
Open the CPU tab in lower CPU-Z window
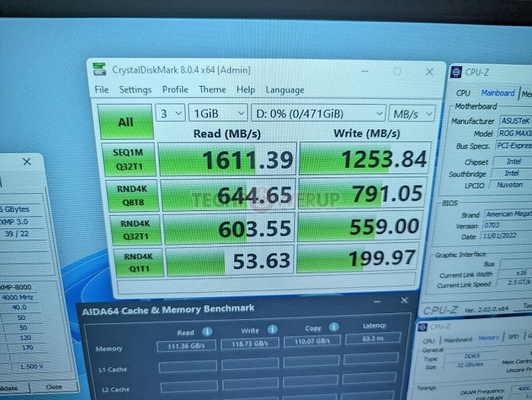tap(428, 340)
